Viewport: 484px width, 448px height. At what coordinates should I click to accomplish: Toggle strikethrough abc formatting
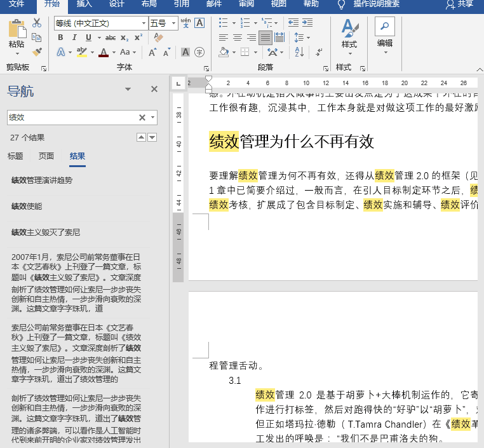coord(111,37)
